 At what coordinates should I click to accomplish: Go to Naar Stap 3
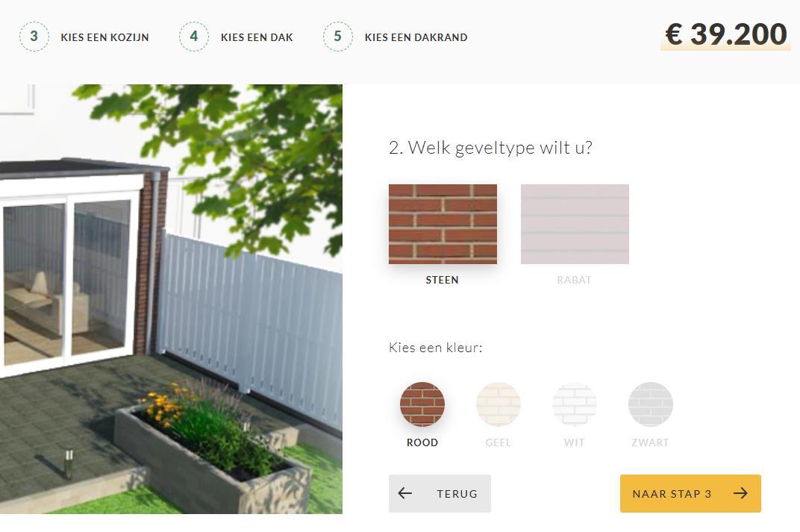[x=690, y=493]
